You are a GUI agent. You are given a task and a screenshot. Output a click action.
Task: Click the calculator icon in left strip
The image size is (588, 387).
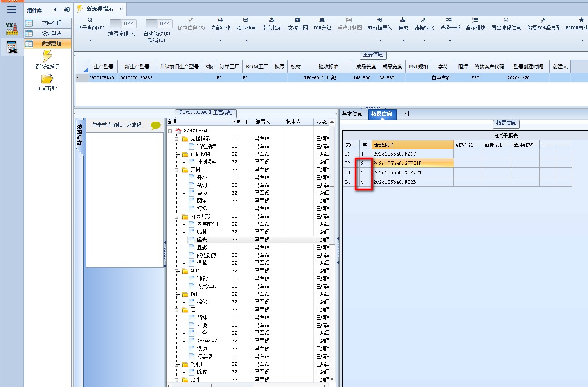pos(12,47)
